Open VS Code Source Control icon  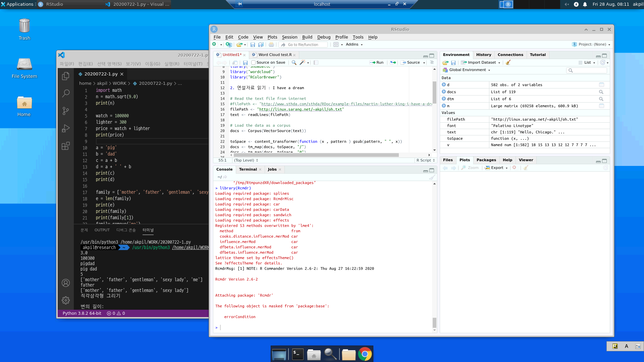click(66, 111)
